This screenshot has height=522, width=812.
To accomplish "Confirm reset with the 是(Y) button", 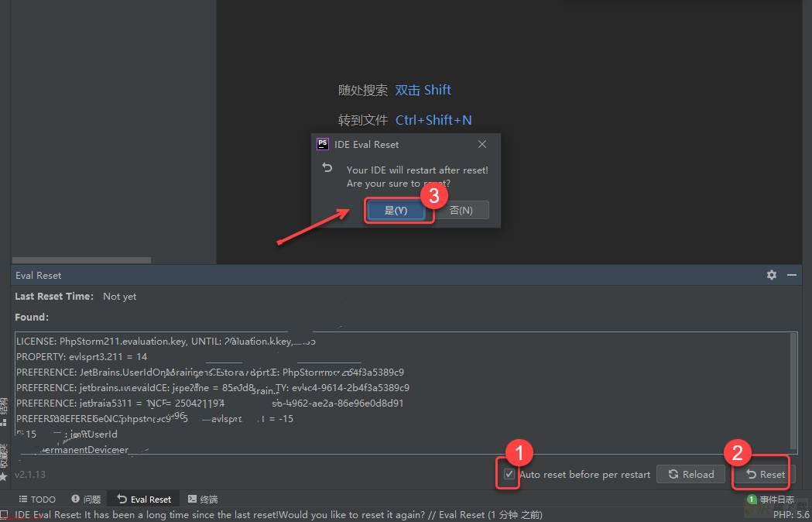I will pos(396,210).
